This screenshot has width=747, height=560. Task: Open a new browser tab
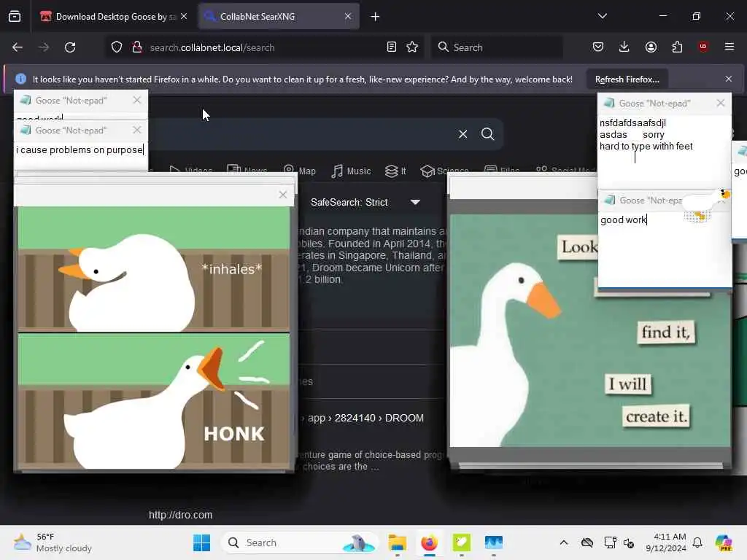[376, 17]
